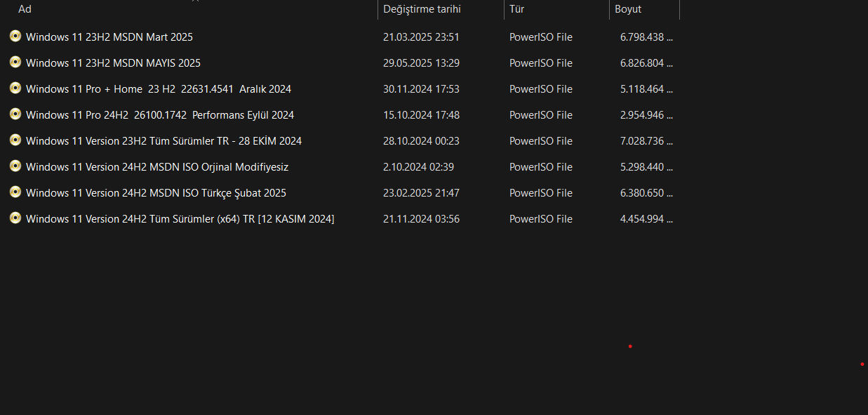Click the disc icon of Windows 11 23H2 MSDN Mart 2025
868x415 pixels.
pos(15,36)
